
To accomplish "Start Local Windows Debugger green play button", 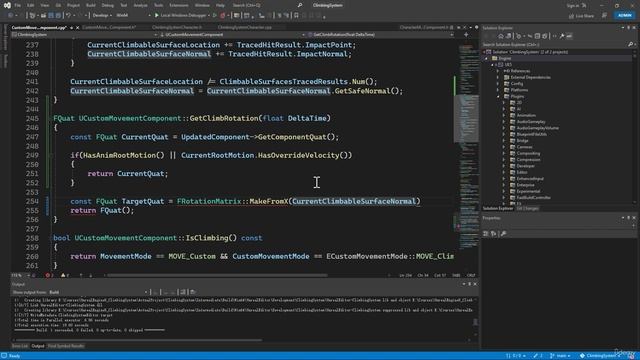I will click(x=156, y=16).
